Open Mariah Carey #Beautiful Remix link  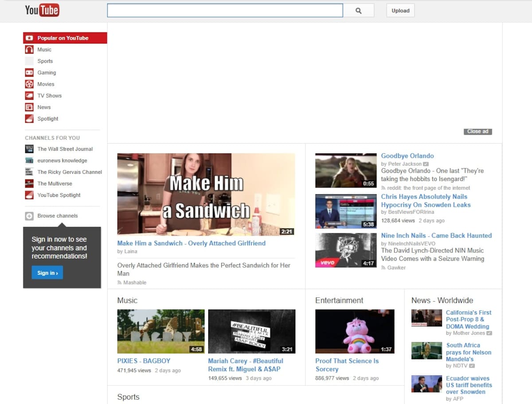click(x=246, y=365)
